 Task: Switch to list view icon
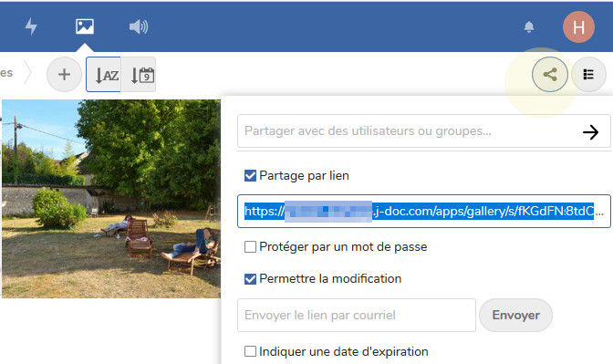[588, 74]
